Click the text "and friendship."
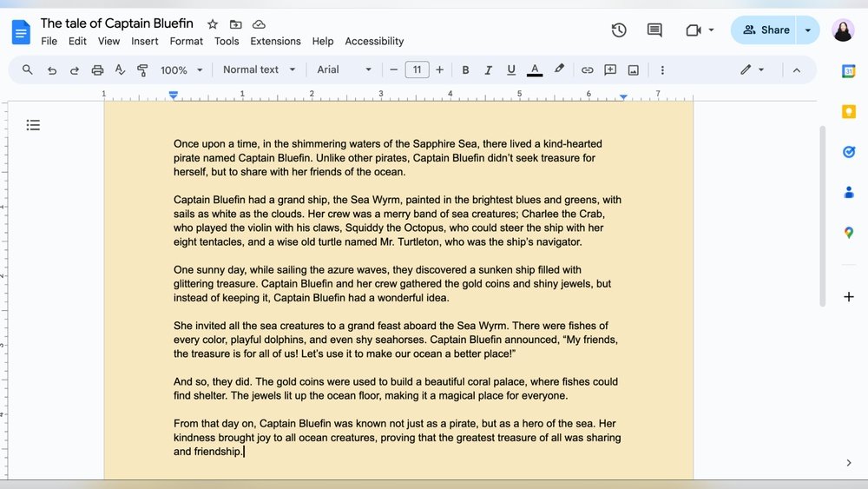Image resolution: width=868 pixels, height=489 pixels. 207,452
